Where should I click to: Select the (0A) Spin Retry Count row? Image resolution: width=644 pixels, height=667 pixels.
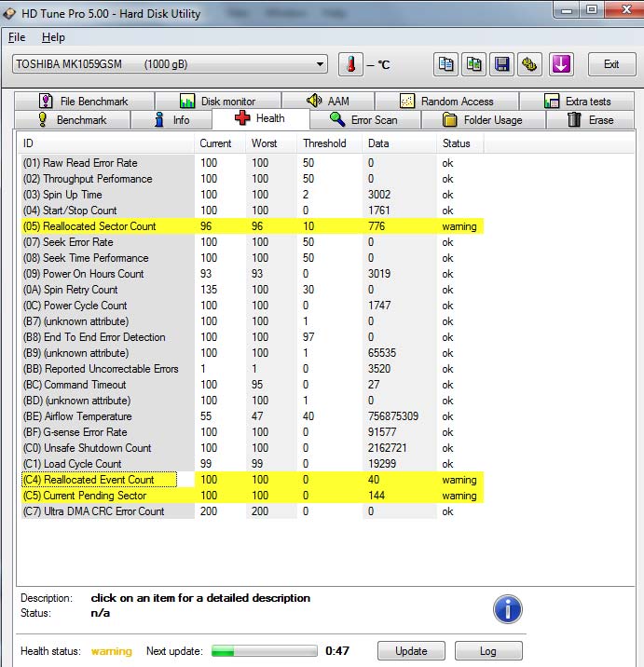click(253, 290)
